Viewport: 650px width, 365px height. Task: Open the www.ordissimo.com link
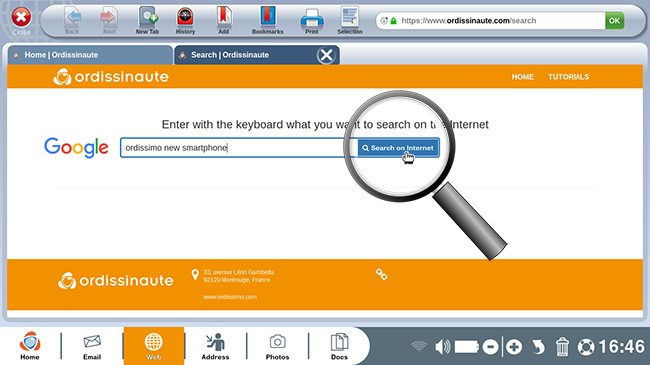pyautogui.click(x=230, y=297)
